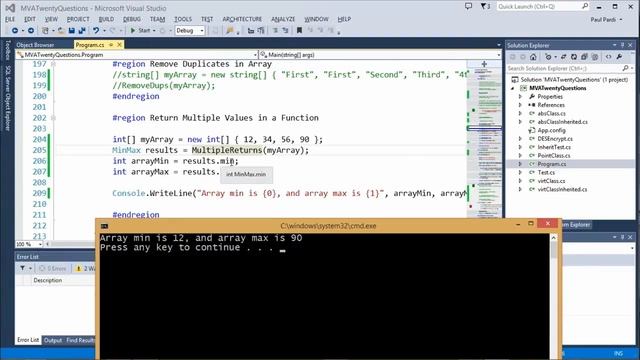640x360 pixels.
Task: Open the DEBUG menu
Action: click(x=131, y=19)
